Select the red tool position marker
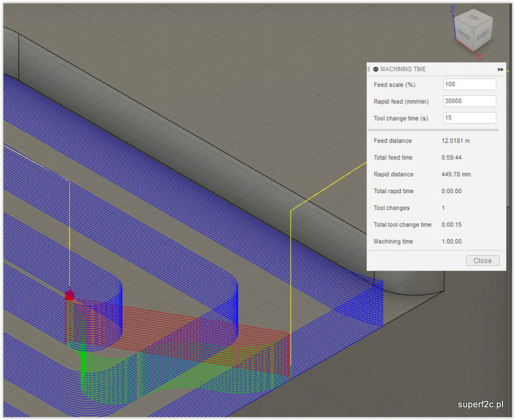 pyautogui.click(x=70, y=295)
